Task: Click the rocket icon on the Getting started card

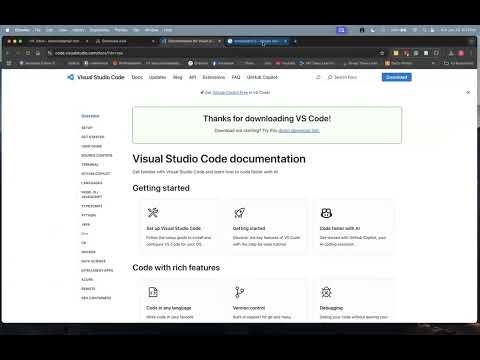Action: point(239,213)
